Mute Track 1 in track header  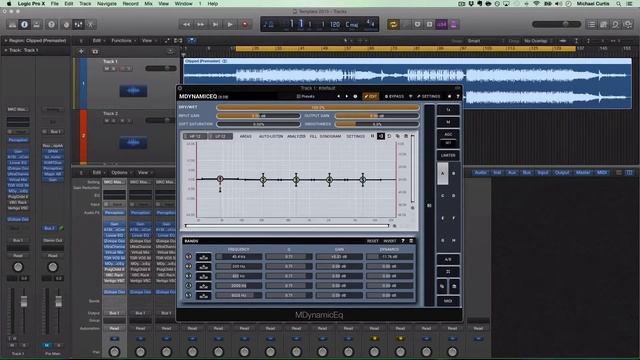(x=107, y=69)
